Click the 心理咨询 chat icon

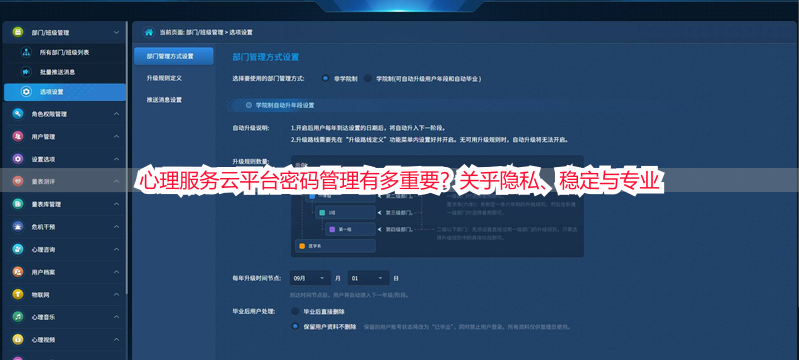[18, 249]
